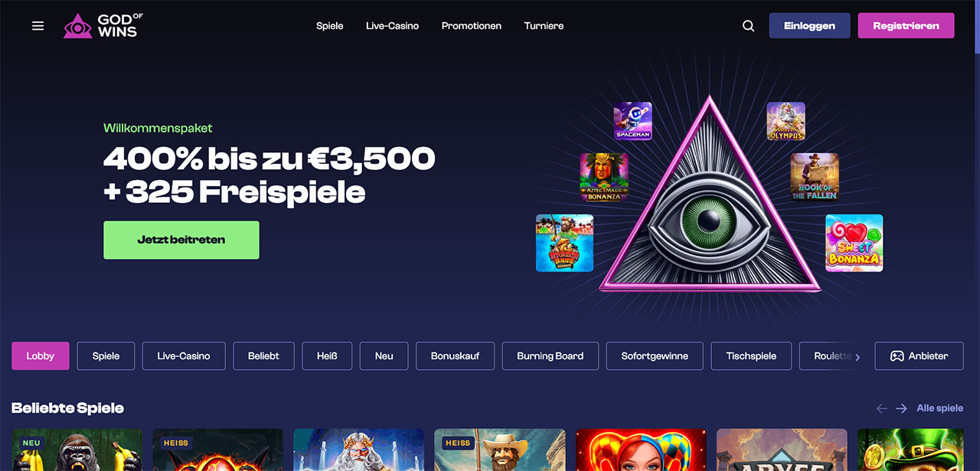
Task: Select the Aztec Magic Bonanza icon
Action: [604, 177]
